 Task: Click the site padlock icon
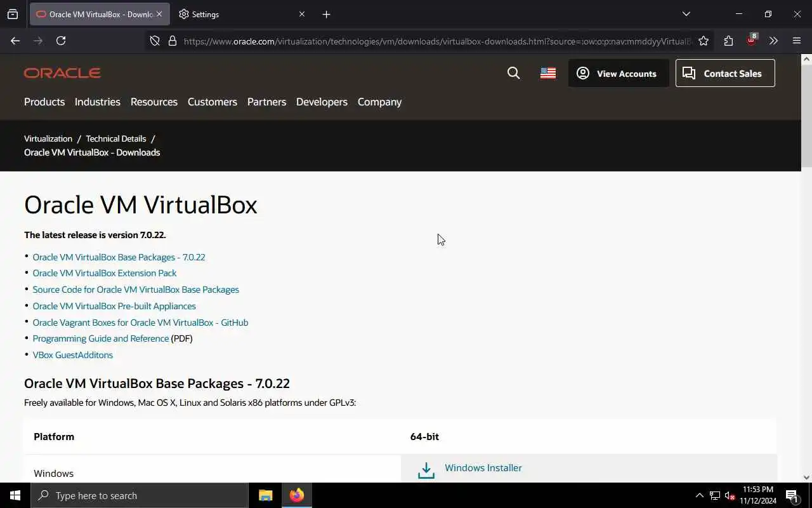(x=172, y=41)
